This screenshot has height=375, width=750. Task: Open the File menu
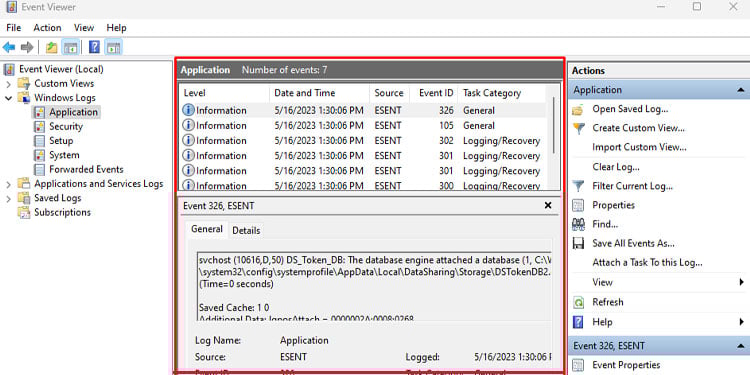[13, 28]
